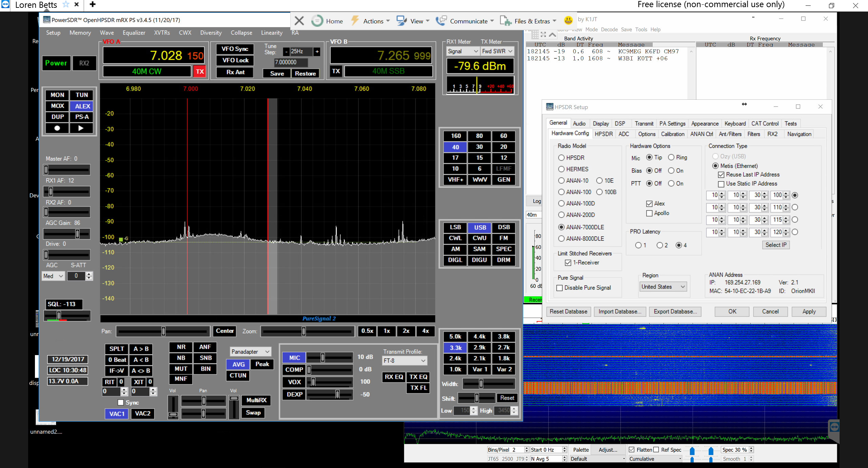The image size is (868, 468).
Task: Open the Actions lightning menu
Action: point(370,21)
